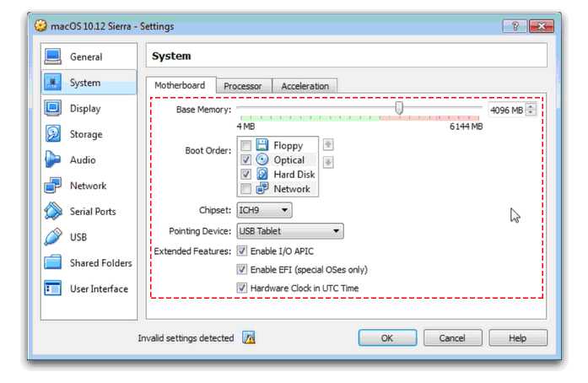The width and height of the screenshot is (588, 383).
Task: Select the Floppy disk icon in boot order
Action: 262,145
